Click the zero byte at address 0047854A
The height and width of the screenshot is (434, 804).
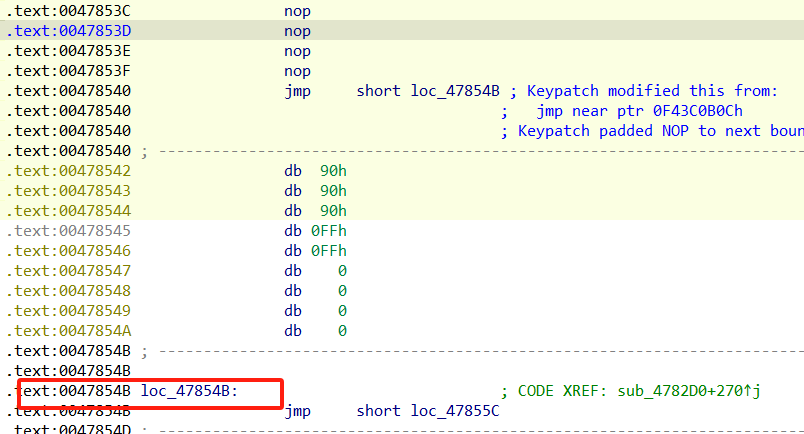(x=343, y=331)
